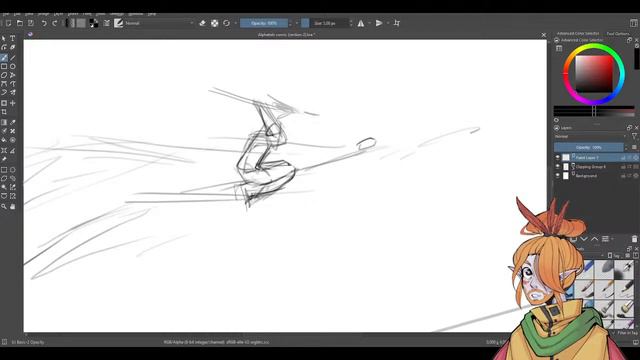The image size is (640, 360).
Task: Choose the Zoom magnifier tool
Action: [4, 207]
